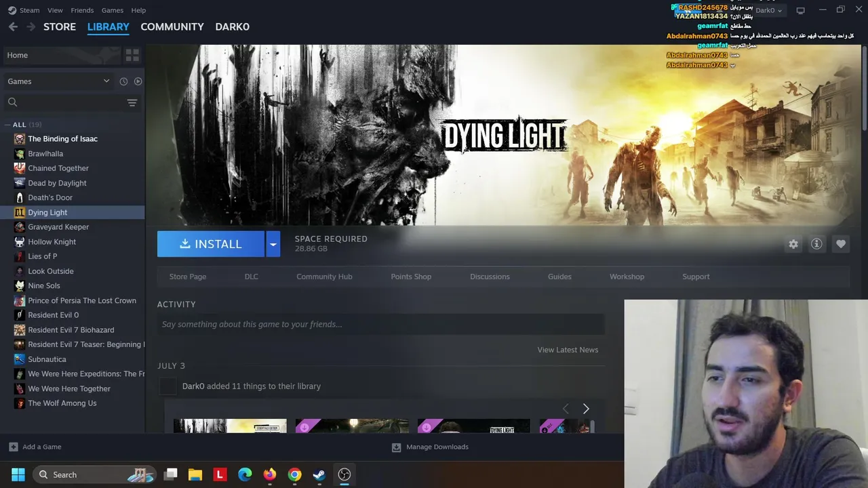This screenshot has width=868, height=488.
Task: Open Firefox from the taskbar
Action: click(x=270, y=474)
